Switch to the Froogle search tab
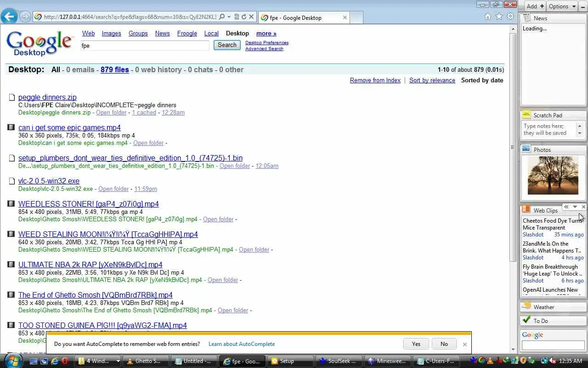 [187, 33]
